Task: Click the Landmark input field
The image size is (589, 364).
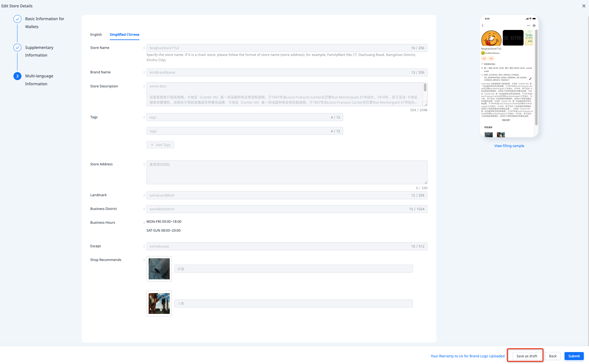Action: [x=278, y=195]
